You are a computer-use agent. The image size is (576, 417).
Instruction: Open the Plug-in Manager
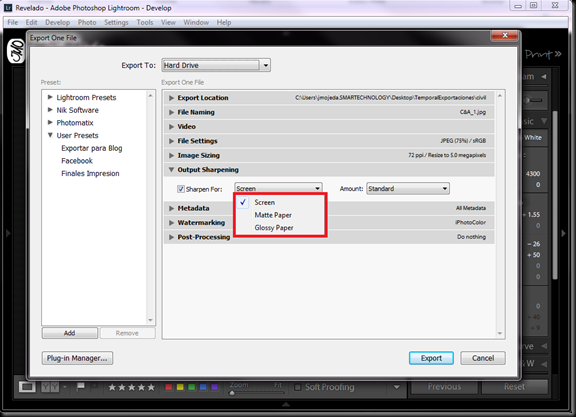[x=77, y=358]
